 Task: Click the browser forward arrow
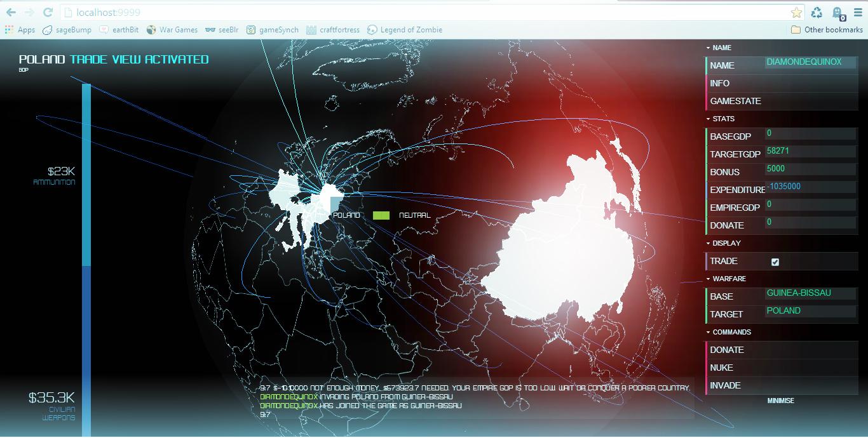click(29, 12)
